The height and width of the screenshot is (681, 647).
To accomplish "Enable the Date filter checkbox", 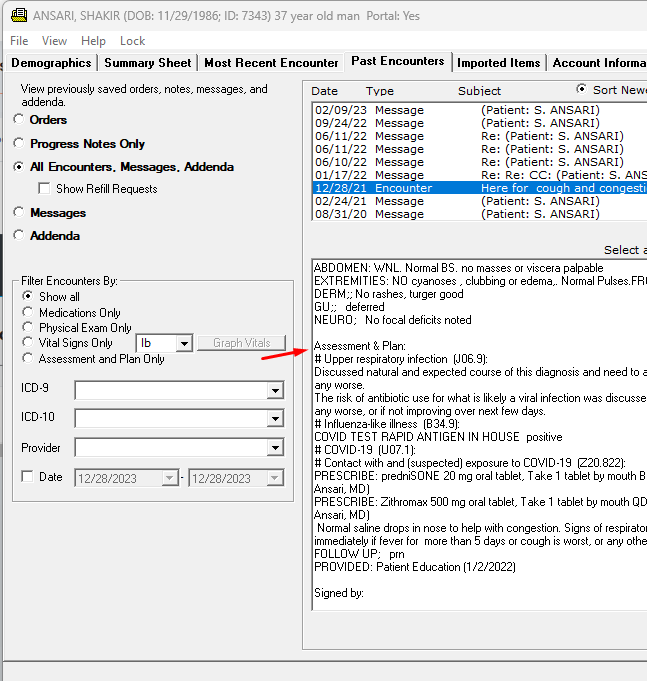I will coord(28,477).
